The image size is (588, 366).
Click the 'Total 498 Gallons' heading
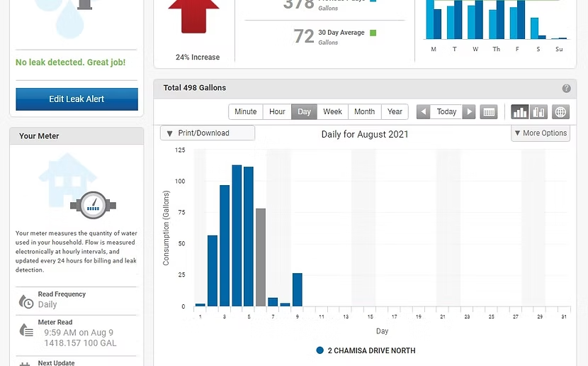coord(195,88)
